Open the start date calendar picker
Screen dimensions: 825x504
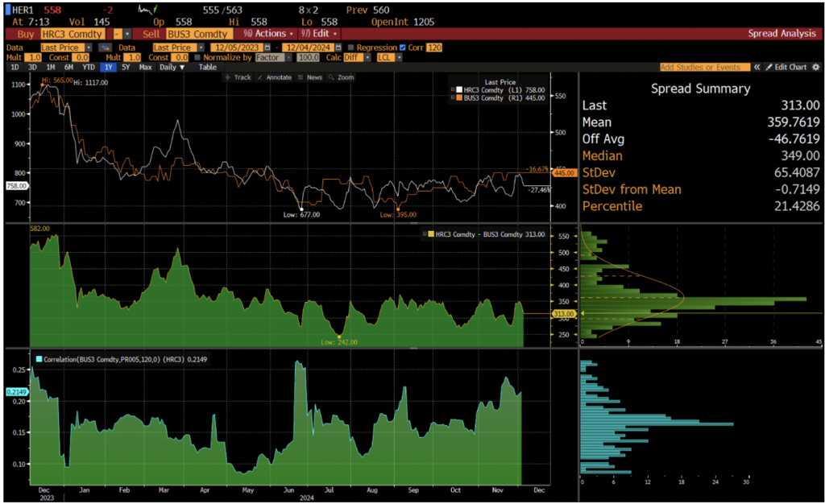267,48
